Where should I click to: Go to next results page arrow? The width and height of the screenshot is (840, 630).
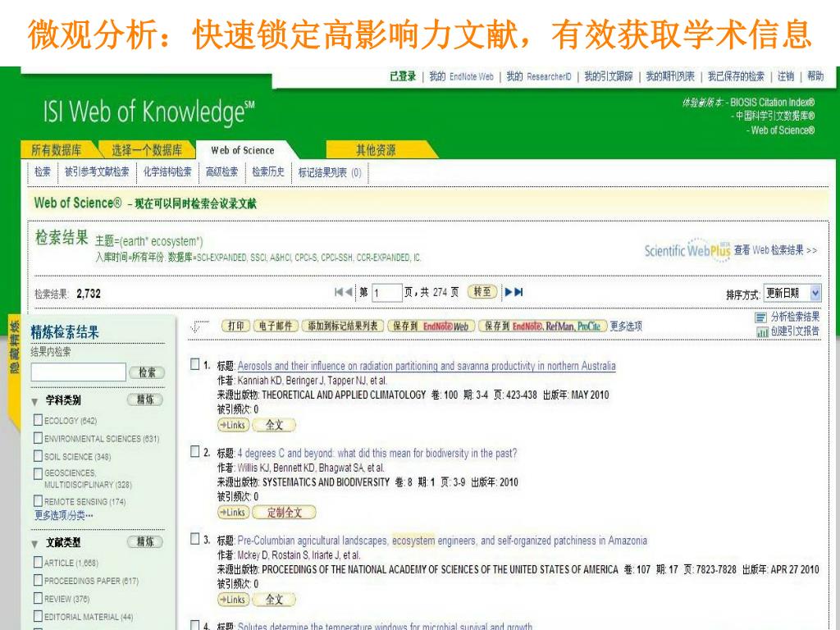click(x=509, y=292)
